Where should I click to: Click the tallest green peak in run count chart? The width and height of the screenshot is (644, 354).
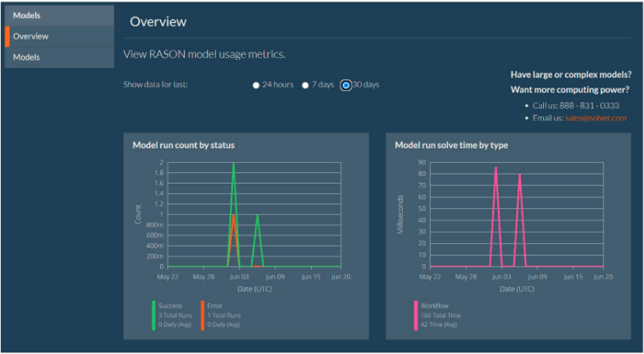(234, 164)
